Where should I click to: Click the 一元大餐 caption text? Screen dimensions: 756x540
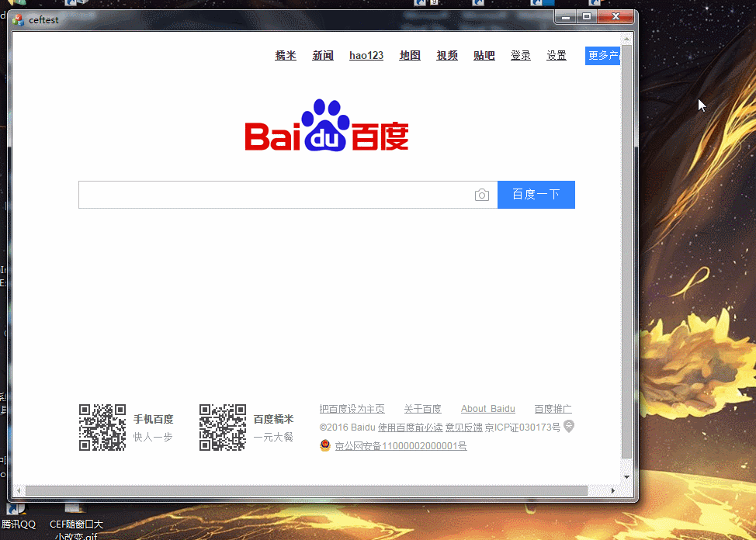tap(273, 437)
